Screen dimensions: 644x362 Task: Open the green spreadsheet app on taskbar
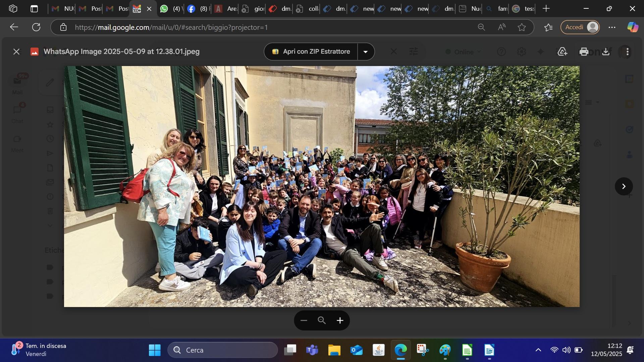click(x=467, y=350)
